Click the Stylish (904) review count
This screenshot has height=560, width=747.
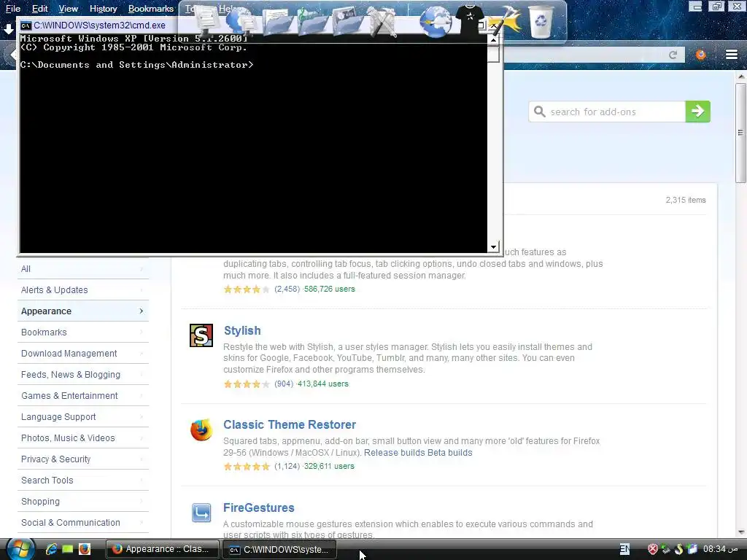pos(284,384)
